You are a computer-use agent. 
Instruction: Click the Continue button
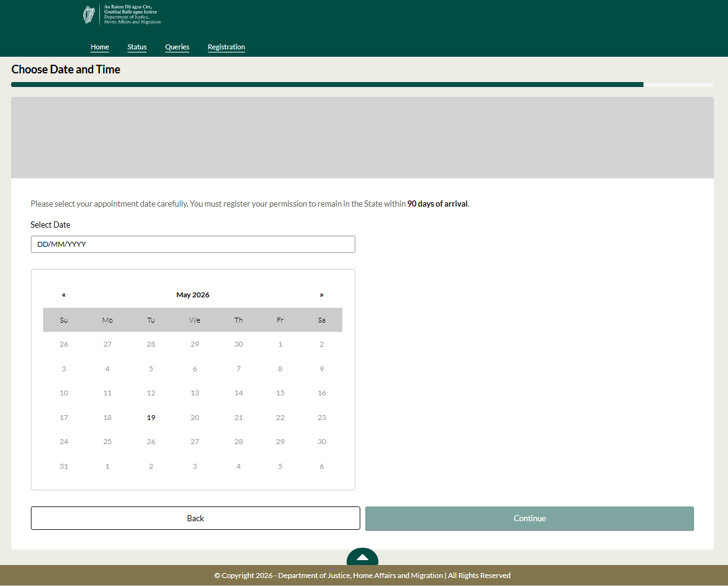[x=530, y=518]
